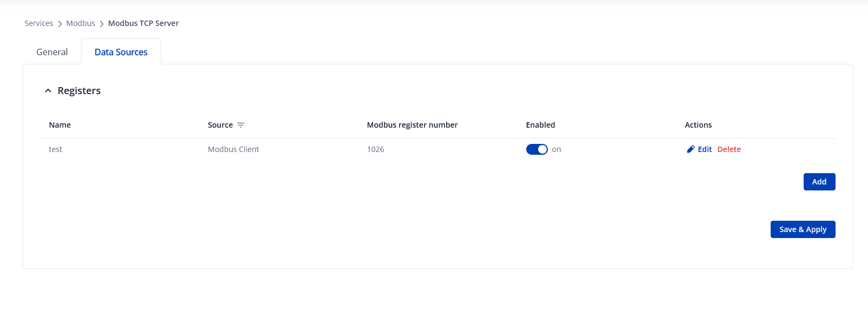Click the Enabled column header
The width and height of the screenshot is (868, 310).
[x=540, y=125]
